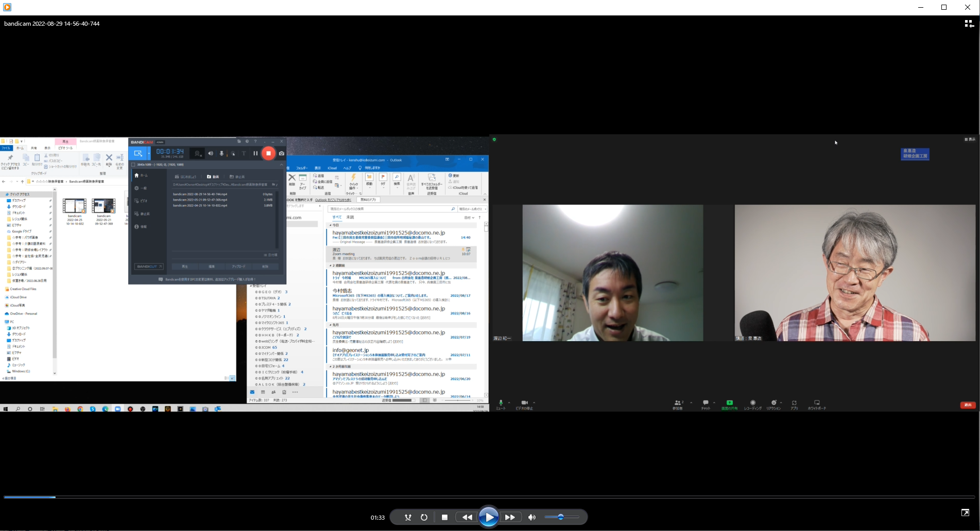
Task: Toggle Bandicam speaker sound icon
Action: click(211, 153)
